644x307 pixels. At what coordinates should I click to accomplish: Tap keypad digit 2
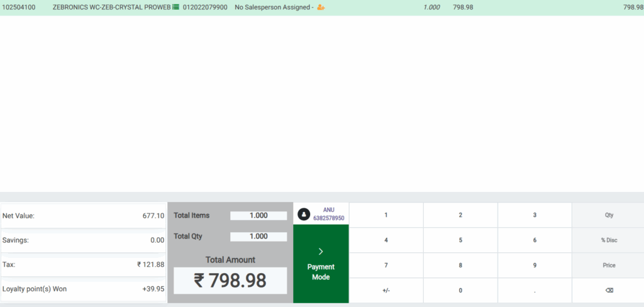click(460, 215)
